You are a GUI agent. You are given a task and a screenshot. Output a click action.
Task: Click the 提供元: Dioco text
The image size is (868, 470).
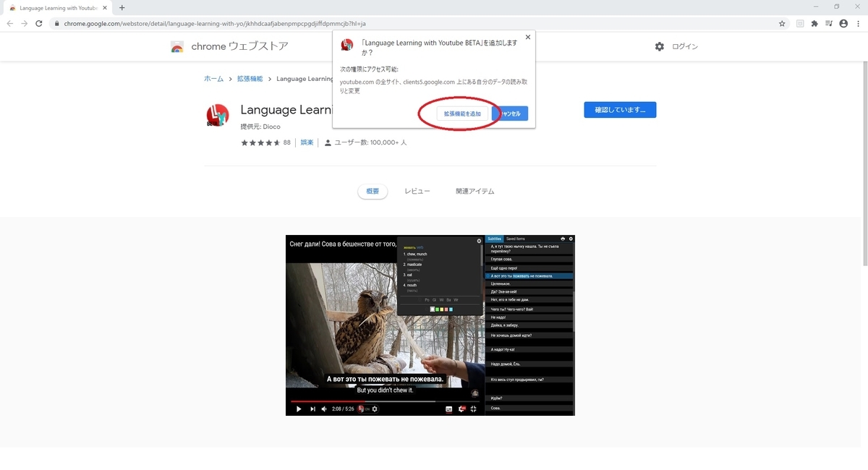coord(260,127)
